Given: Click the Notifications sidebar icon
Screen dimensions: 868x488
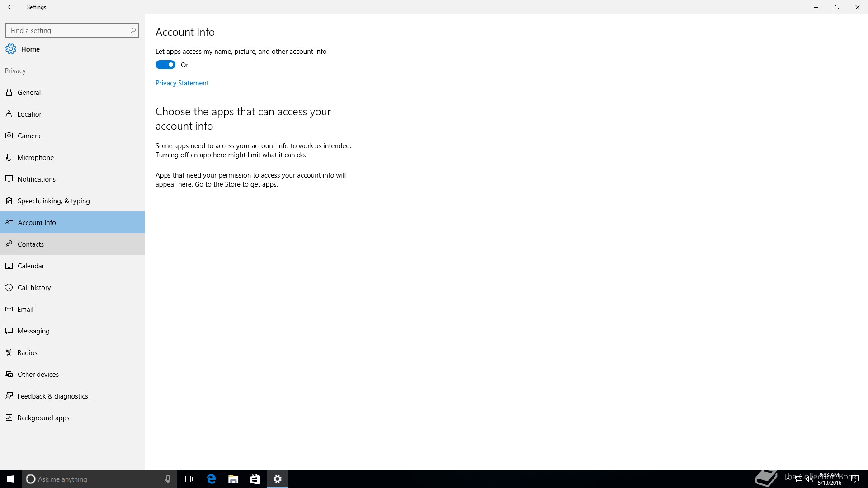Looking at the screenshot, I should (9, 179).
